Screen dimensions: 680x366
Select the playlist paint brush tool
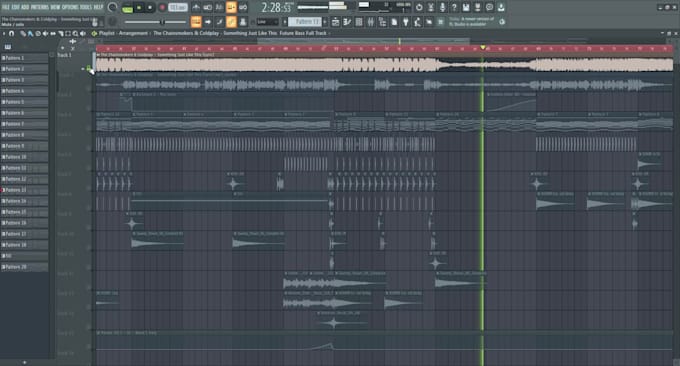[30, 33]
